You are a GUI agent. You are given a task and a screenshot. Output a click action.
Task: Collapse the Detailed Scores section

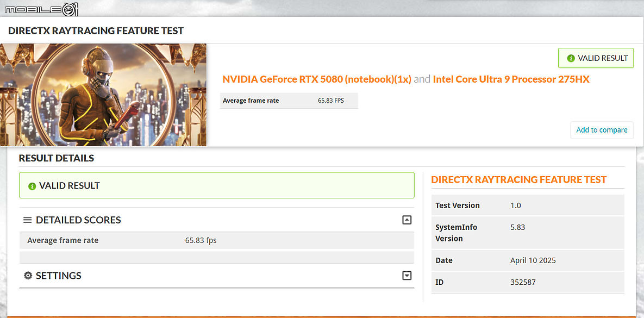[x=407, y=220]
